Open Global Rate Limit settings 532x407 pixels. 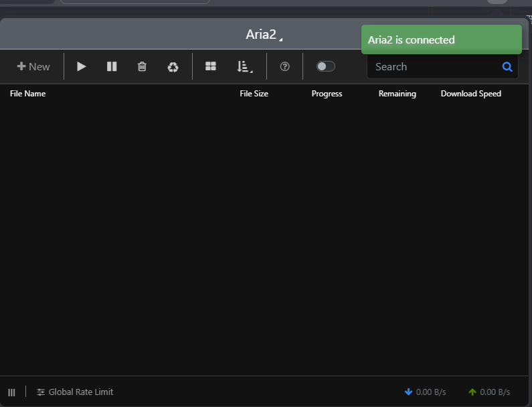pyautogui.click(x=75, y=392)
